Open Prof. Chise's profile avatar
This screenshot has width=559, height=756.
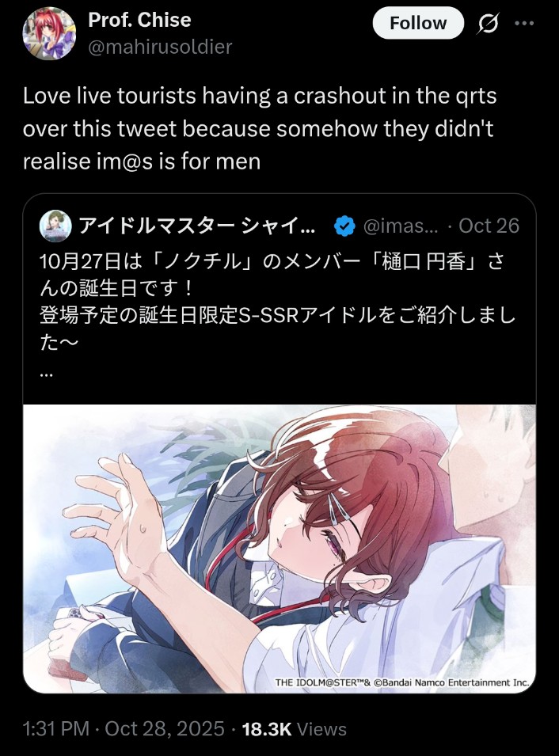(x=49, y=34)
